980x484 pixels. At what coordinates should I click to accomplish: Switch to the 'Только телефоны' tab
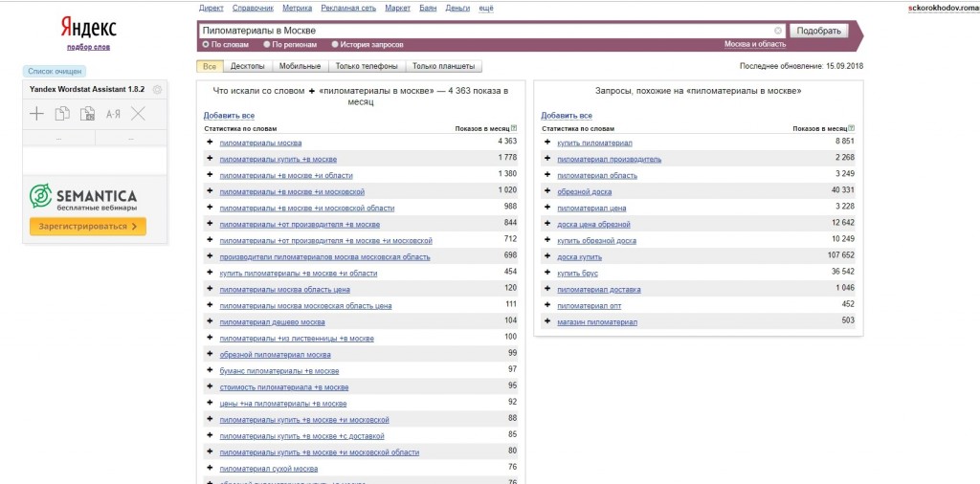pyautogui.click(x=367, y=66)
